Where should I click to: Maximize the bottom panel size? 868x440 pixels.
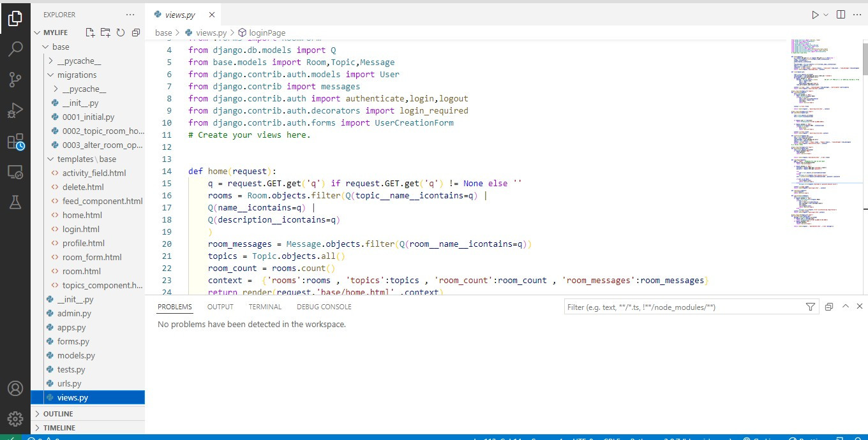click(846, 307)
